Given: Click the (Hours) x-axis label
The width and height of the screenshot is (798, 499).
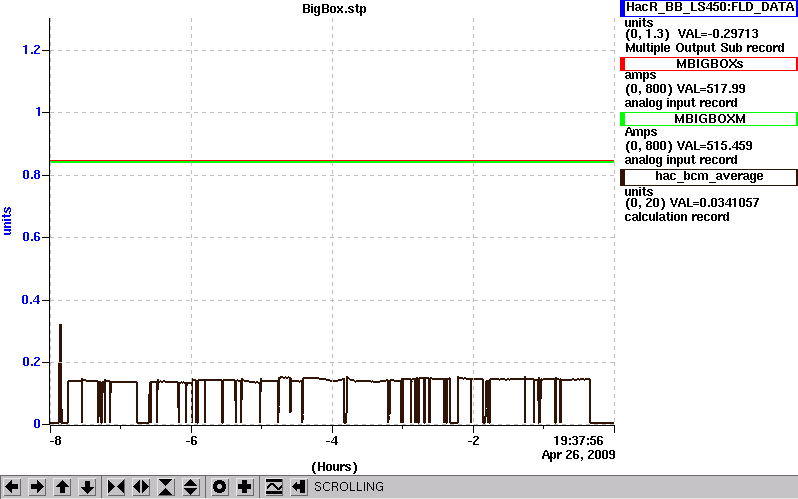Looking at the screenshot, I should pyautogui.click(x=334, y=467).
